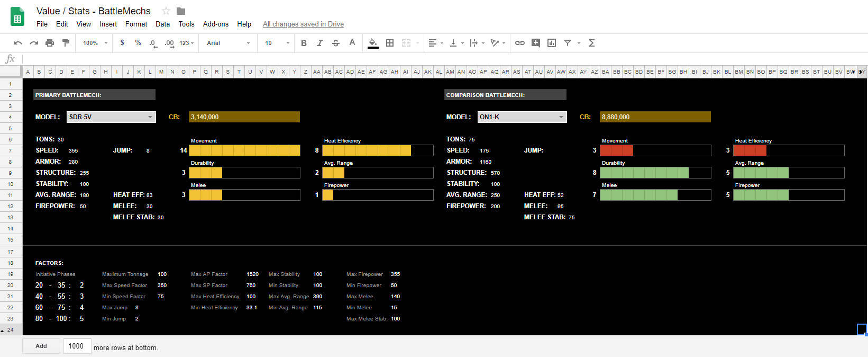868x357 pixels.
Task: Open Horizontal align options
Action: [436, 43]
